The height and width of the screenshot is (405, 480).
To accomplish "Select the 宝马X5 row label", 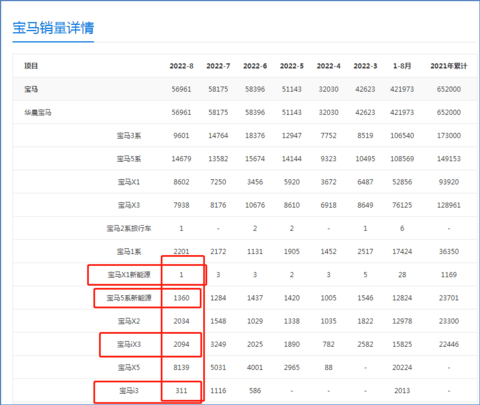I will click(129, 367).
